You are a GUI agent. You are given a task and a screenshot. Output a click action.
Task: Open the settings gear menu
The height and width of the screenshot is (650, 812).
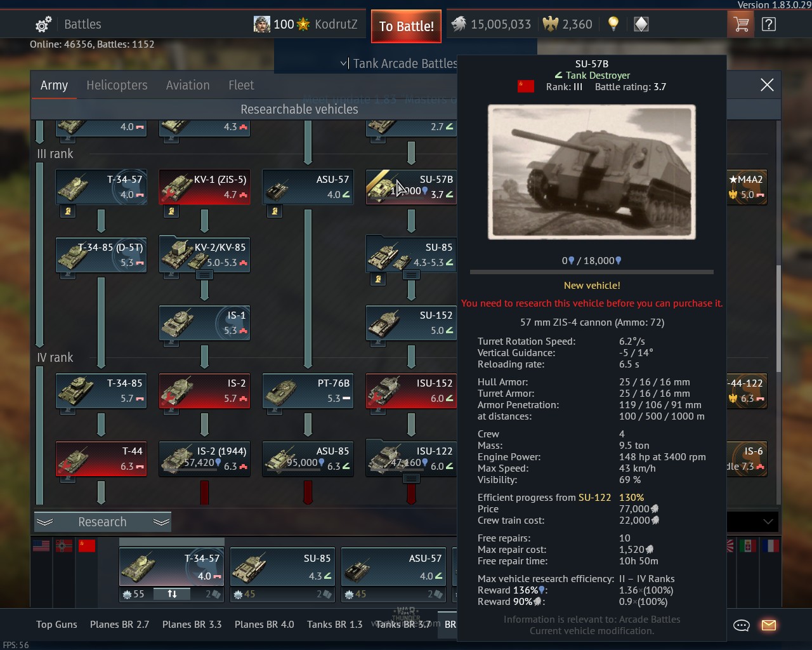click(x=43, y=25)
